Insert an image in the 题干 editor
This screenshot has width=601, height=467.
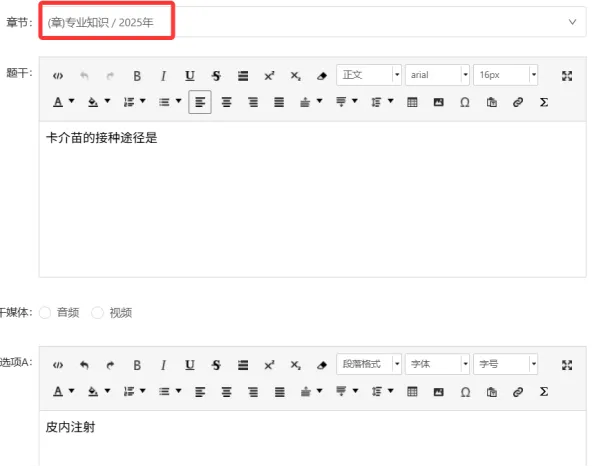click(438, 102)
